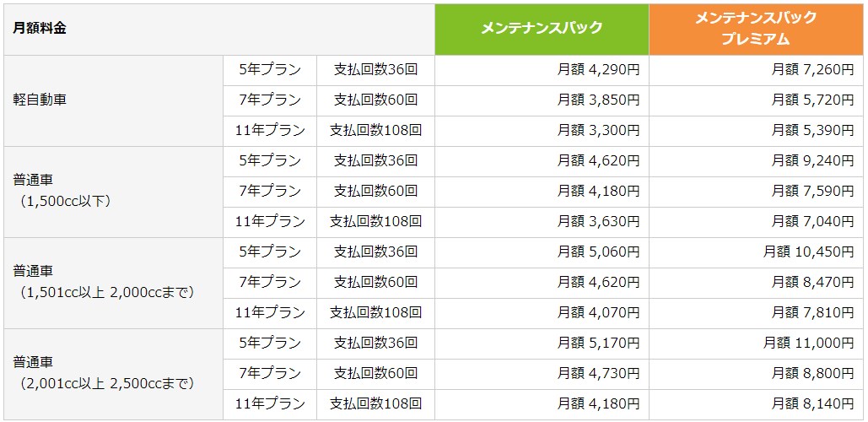The width and height of the screenshot is (868, 422).
Task: Click the 軽自動車 row label
Action: [40, 100]
